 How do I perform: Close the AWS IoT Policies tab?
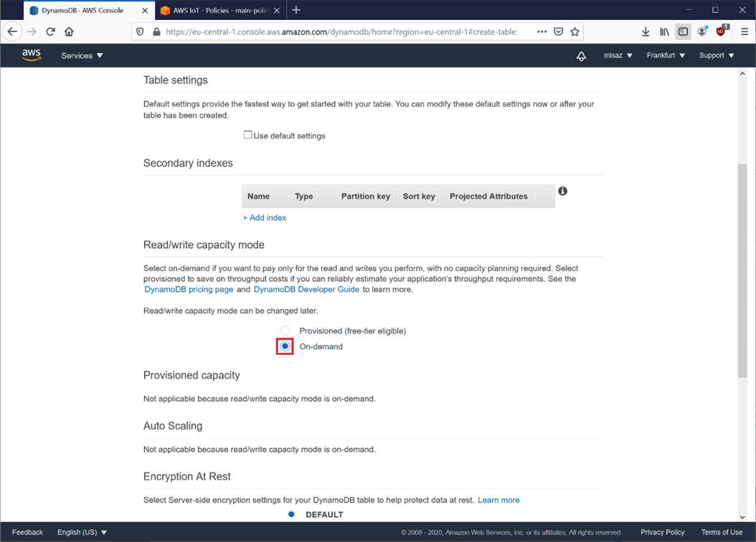coord(277,10)
